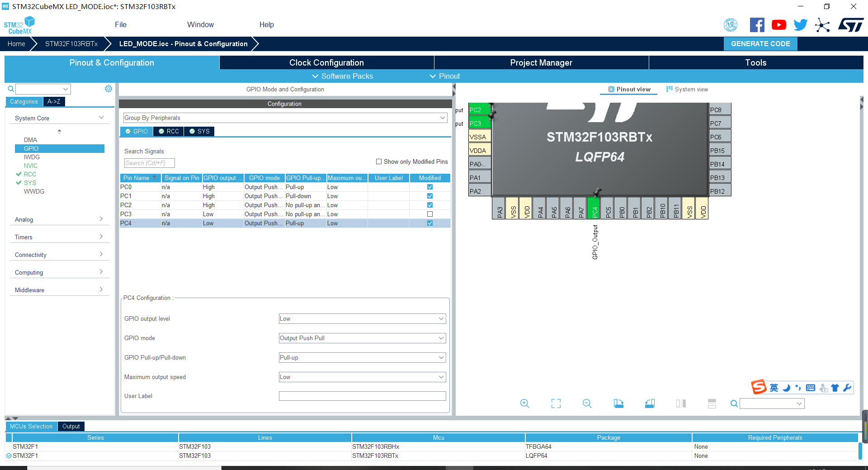The height and width of the screenshot is (470, 868).
Task: Switch to System view
Action: pyautogui.click(x=687, y=89)
